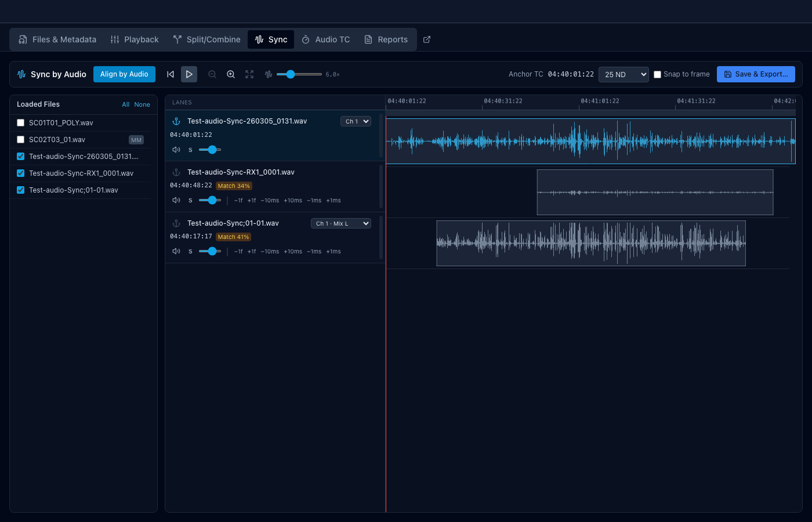This screenshot has height=522, width=812.
Task: Click the waveform amplitude icon by the slider
Action: [269, 74]
